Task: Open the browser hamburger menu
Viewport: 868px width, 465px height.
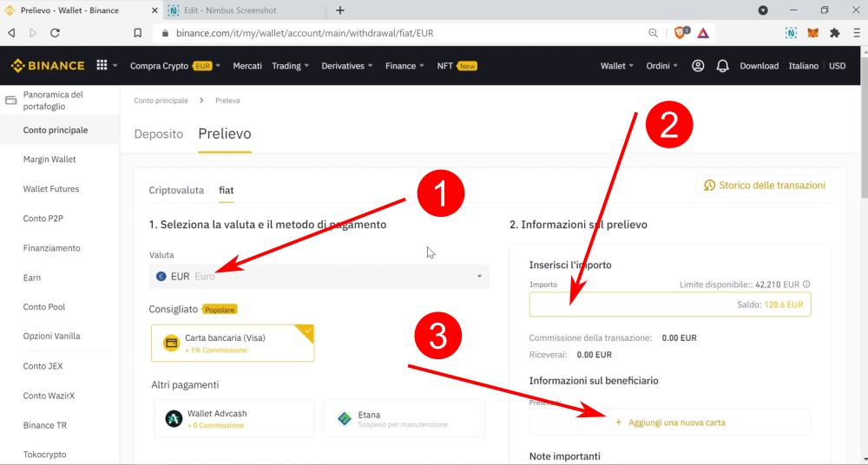Action: 857,33
